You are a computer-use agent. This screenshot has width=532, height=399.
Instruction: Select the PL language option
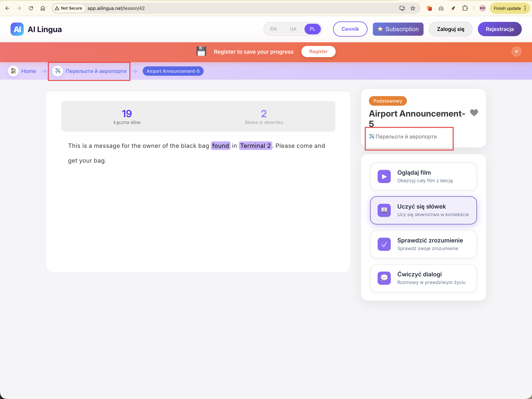pos(312,29)
